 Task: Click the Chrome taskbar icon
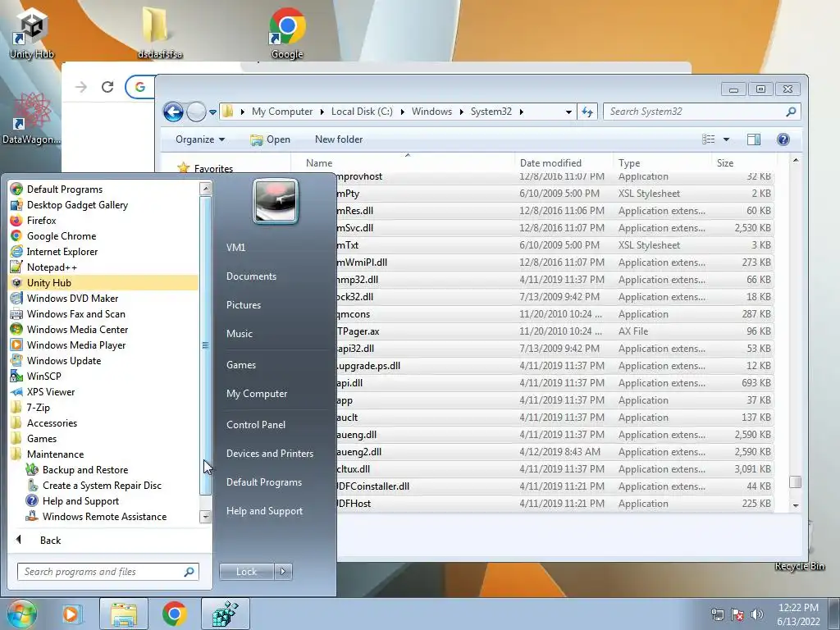pos(174,614)
